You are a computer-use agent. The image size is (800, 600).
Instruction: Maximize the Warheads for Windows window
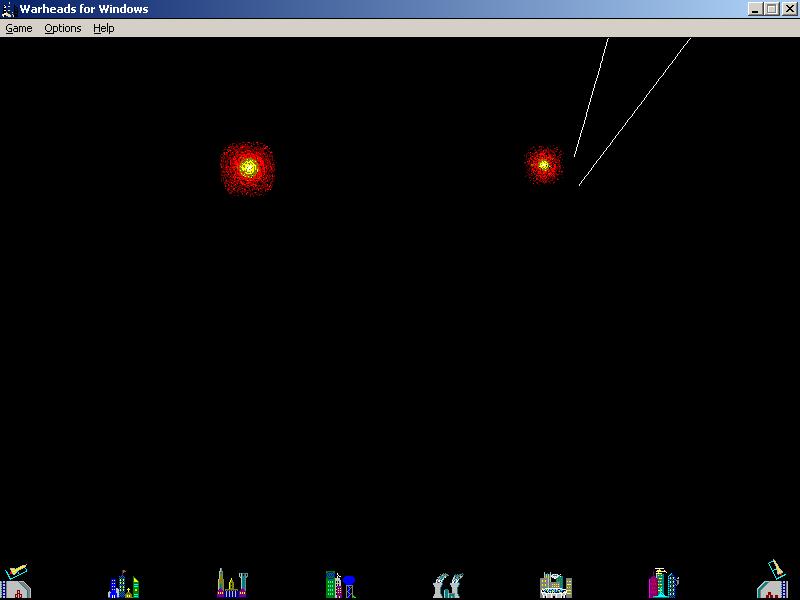772,9
